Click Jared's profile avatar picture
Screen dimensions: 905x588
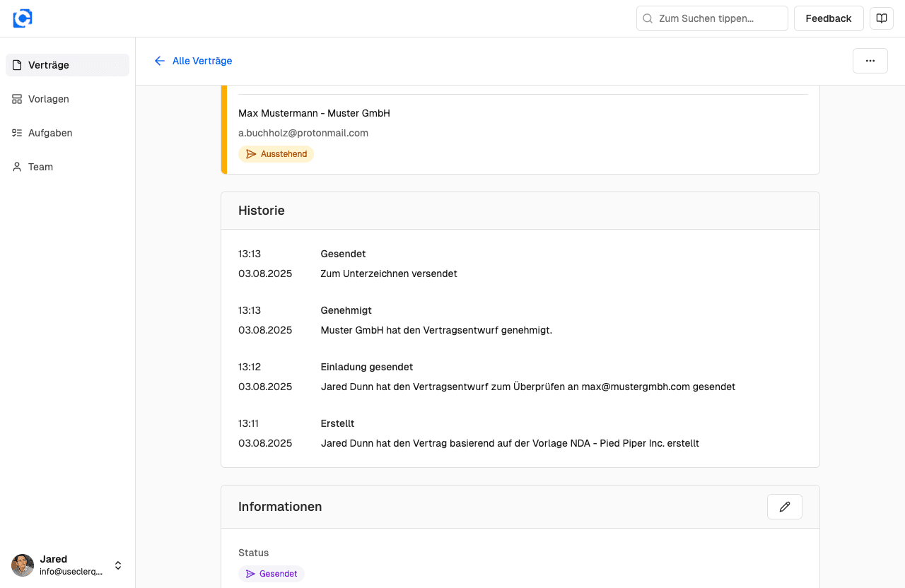[x=23, y=565]
